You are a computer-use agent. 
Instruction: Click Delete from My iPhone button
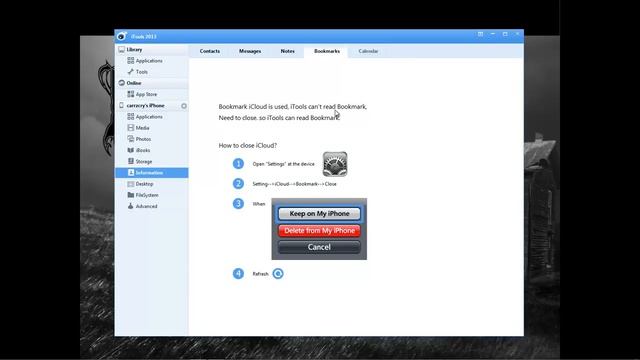pyautogui.click(x=319, y=231)
